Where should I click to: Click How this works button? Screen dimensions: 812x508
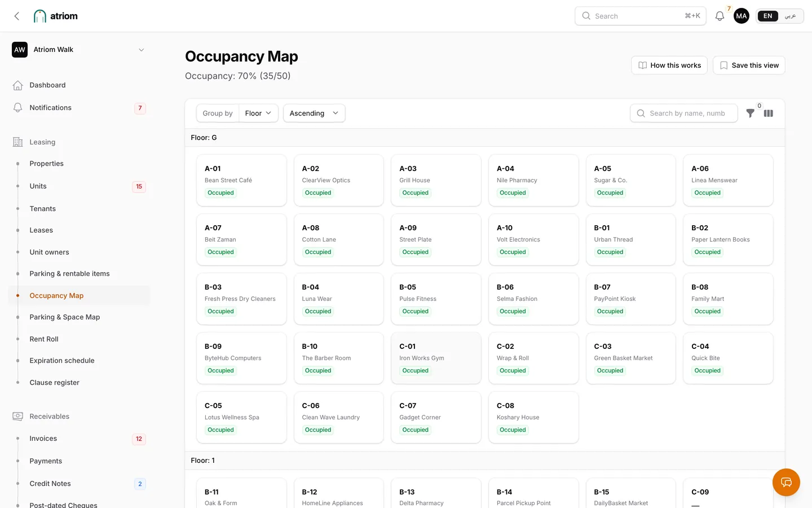coord(669,65)
